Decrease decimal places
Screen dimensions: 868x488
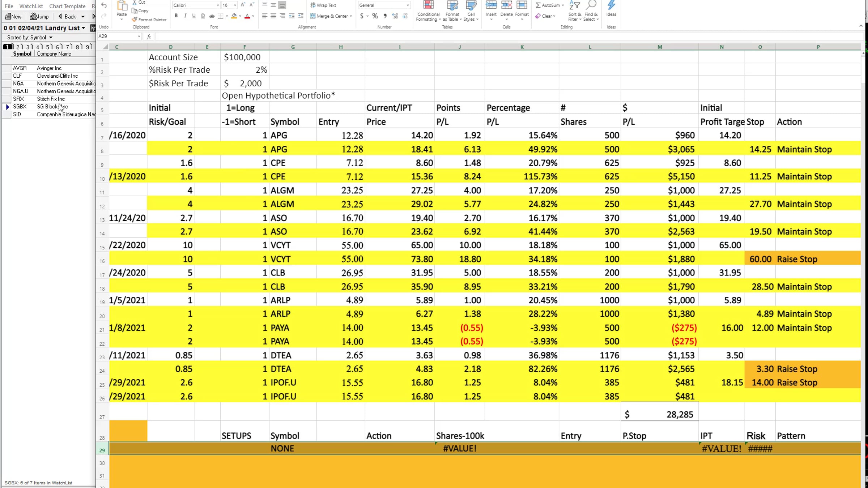coord(405,16)
